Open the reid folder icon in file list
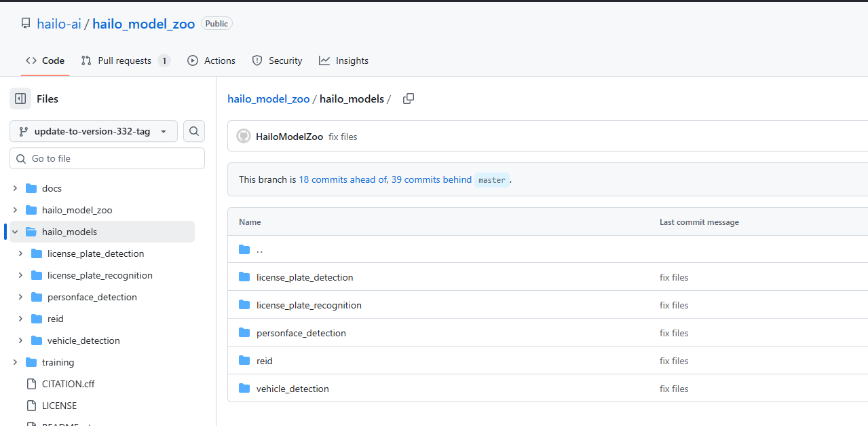 [244, 361]
